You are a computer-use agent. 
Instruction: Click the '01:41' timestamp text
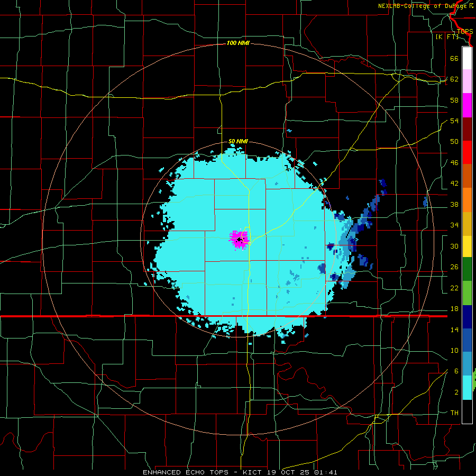coord(326,472)
